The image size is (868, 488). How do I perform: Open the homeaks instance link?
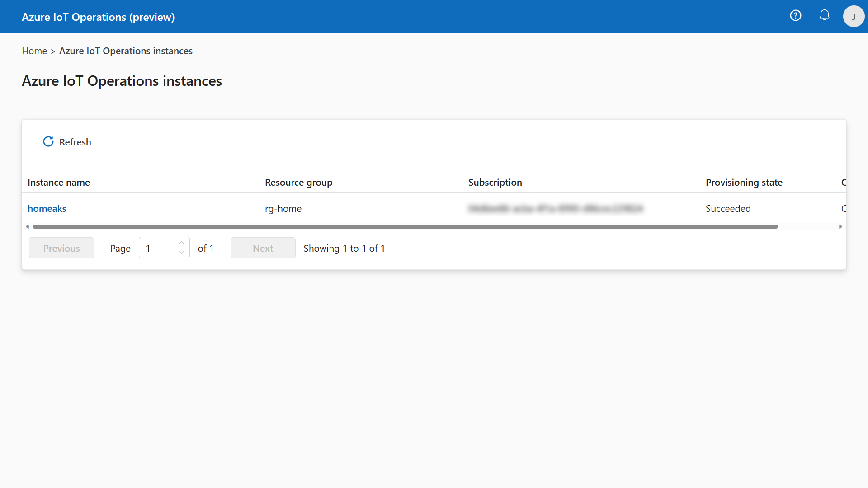[x=47, y=208]
